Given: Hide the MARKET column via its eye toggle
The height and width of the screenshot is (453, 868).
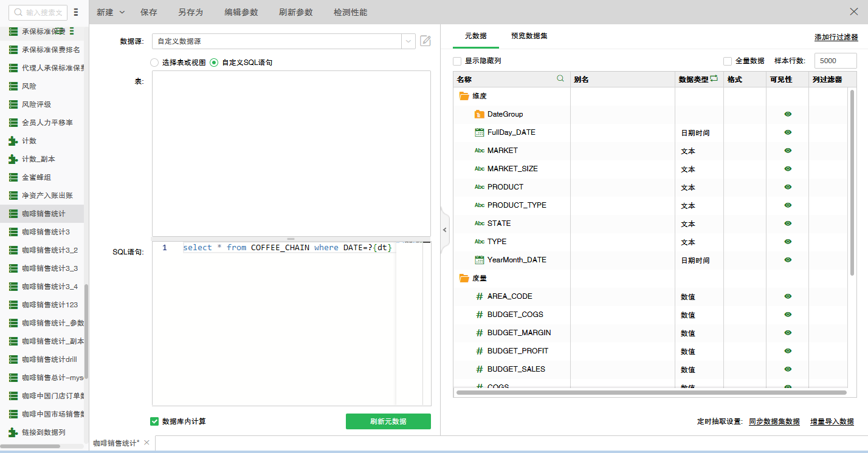Looking at the screenshot, I should point(787,151).
